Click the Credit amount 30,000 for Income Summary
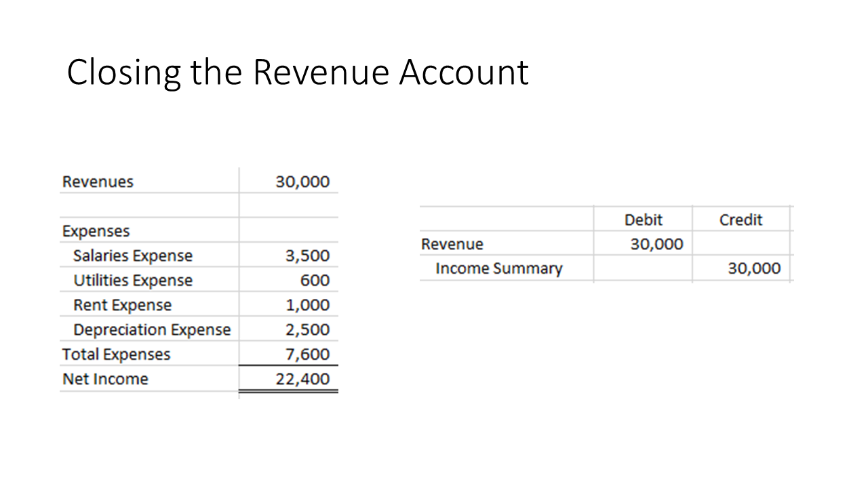 (754, 268)
